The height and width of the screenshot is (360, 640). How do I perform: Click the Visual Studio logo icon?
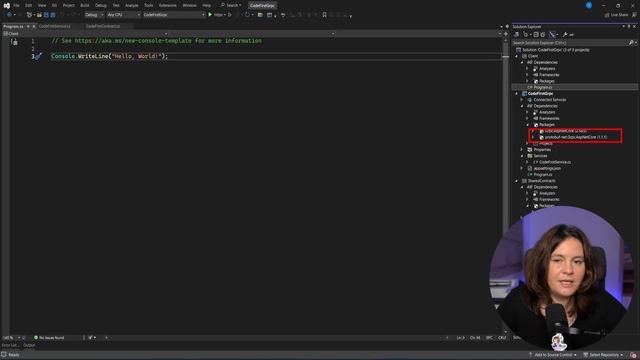(x=7, y=5)
